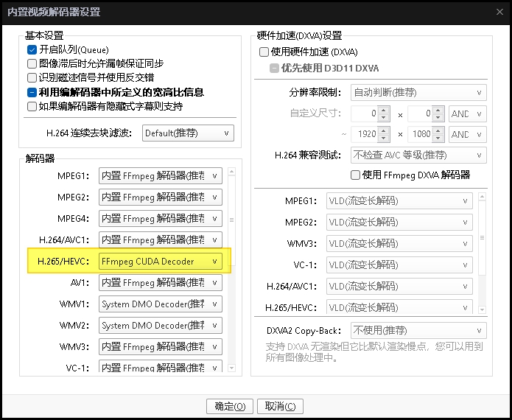Click the 1920 width spinner field
512x420 pixels.
370,135
